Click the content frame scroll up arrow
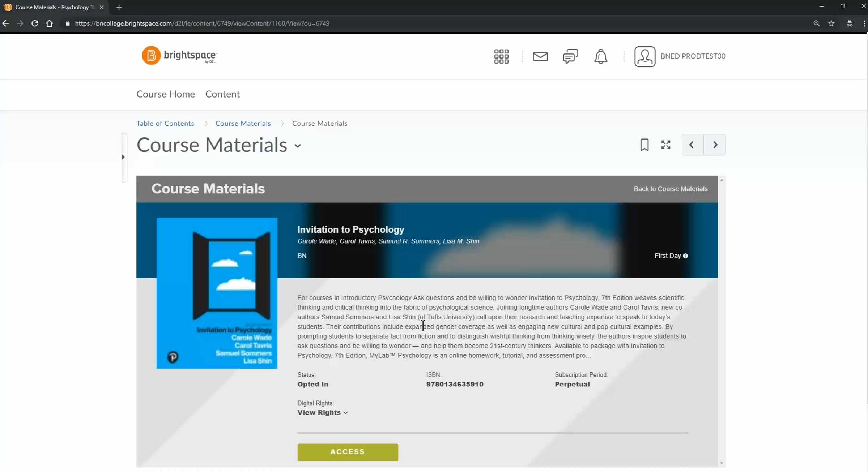 (722, 180)
